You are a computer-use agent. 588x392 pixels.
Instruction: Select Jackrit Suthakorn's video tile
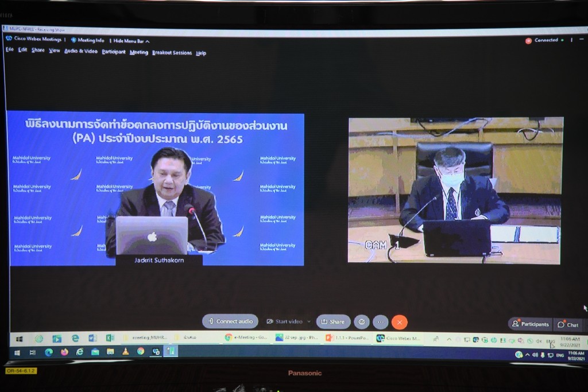coord(157,189)
